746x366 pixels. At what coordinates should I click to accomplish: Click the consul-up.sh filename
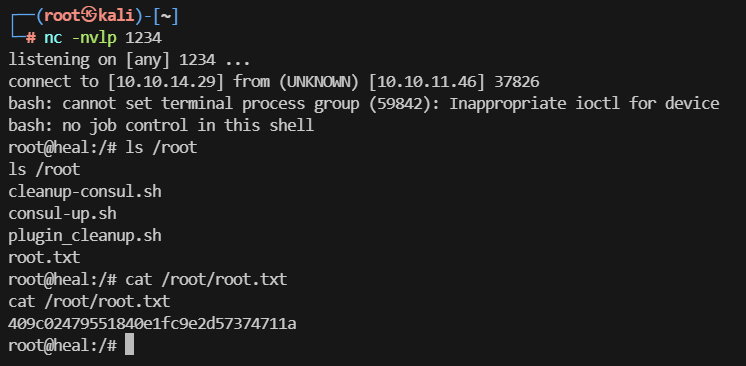point(62,214)
